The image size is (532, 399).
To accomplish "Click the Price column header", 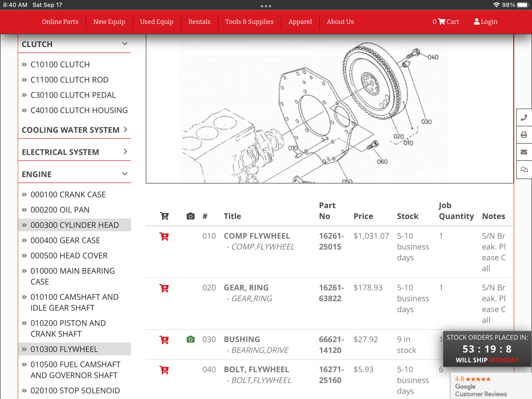I will [x=363, y=216].
